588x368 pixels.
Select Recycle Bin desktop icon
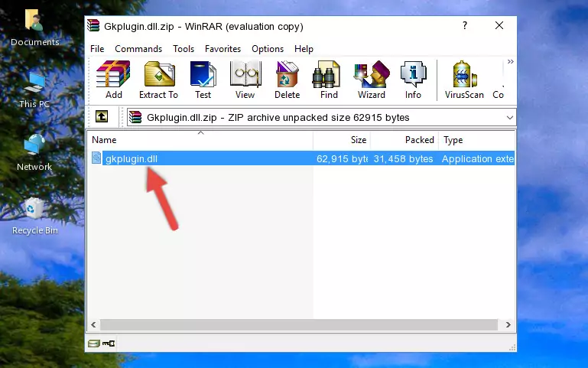tap(35, 217)
